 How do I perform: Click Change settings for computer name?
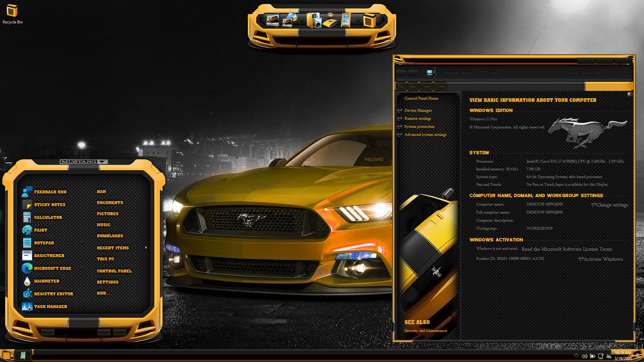pyautogui.click(x=612, y=205)
